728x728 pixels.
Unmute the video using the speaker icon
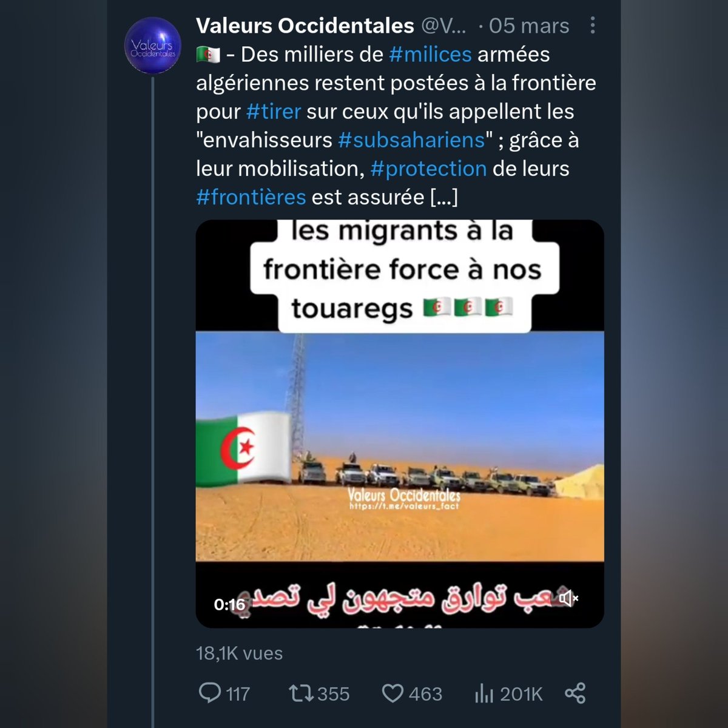pyautogui.click(x=568, y=599)
